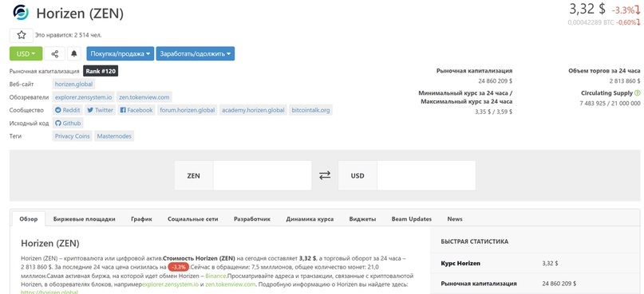Image resolution: width=644 pixels, height=294 pixels.
Task: Open the forum.horizen.global link
Action: click(x=188, y=110)
